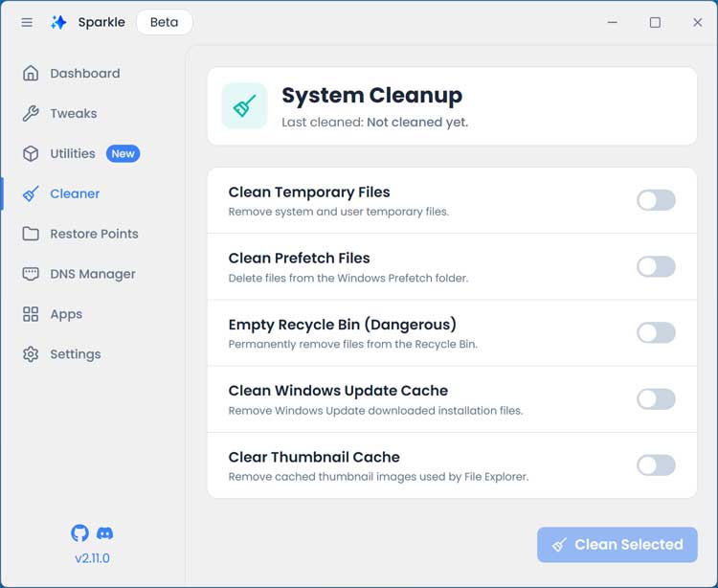
Task: Turn on Empty Recycle Bin toggle
Action: (656, 332)
